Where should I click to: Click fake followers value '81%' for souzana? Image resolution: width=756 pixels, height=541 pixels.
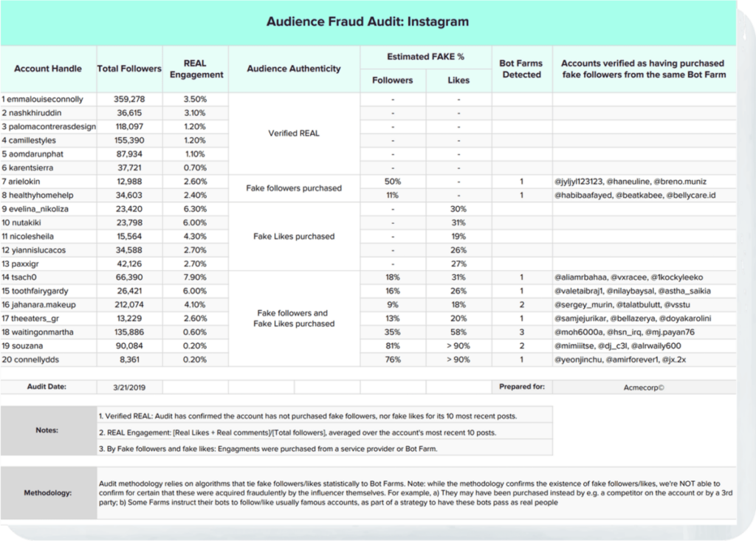tap(393, 345)
